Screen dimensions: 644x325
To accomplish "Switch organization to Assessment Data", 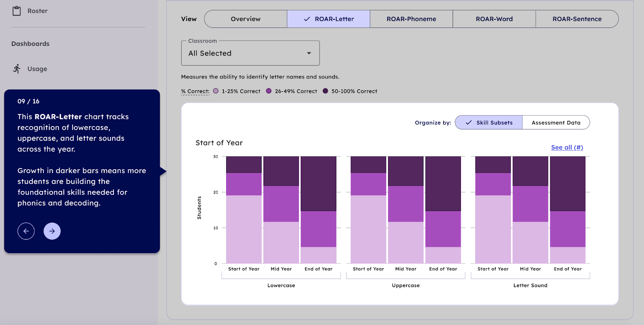I will coord(556,122).
